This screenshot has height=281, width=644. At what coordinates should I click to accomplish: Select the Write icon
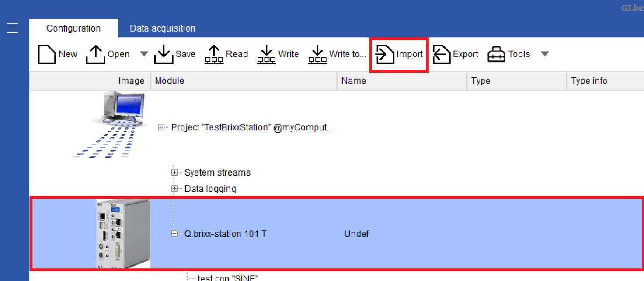[266, 53]
